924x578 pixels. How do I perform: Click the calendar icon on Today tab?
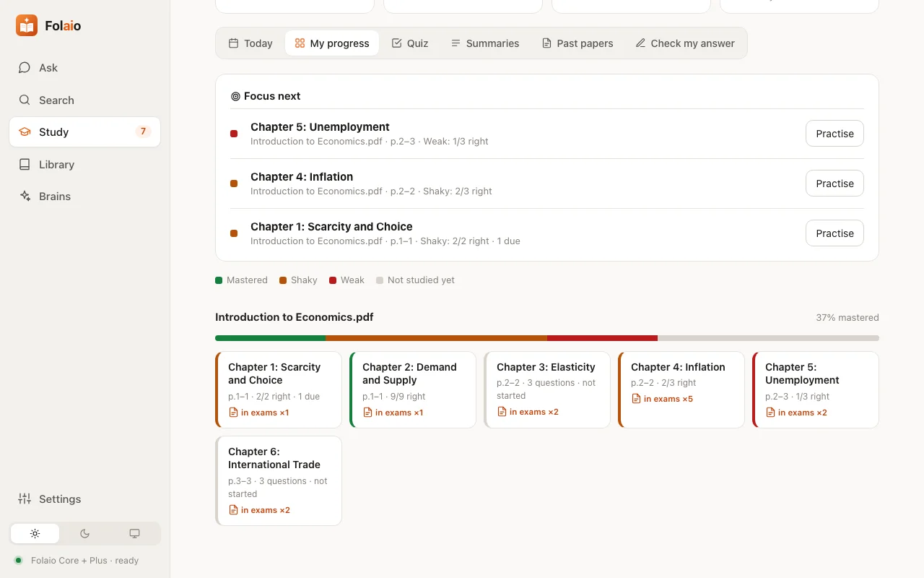pyautogui.click(x=233, y=43)
